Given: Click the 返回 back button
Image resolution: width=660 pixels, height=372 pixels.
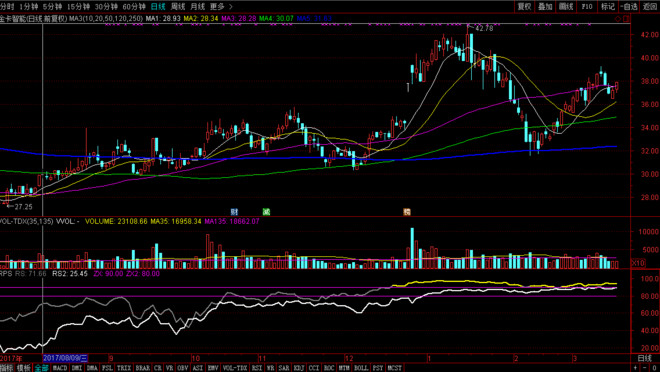Looking at the screenshot, I should 650,6.
